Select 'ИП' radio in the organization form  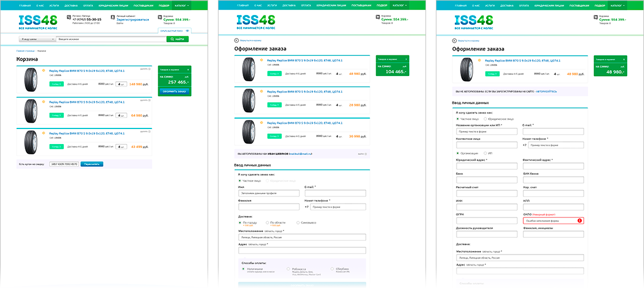coord(485,153)
